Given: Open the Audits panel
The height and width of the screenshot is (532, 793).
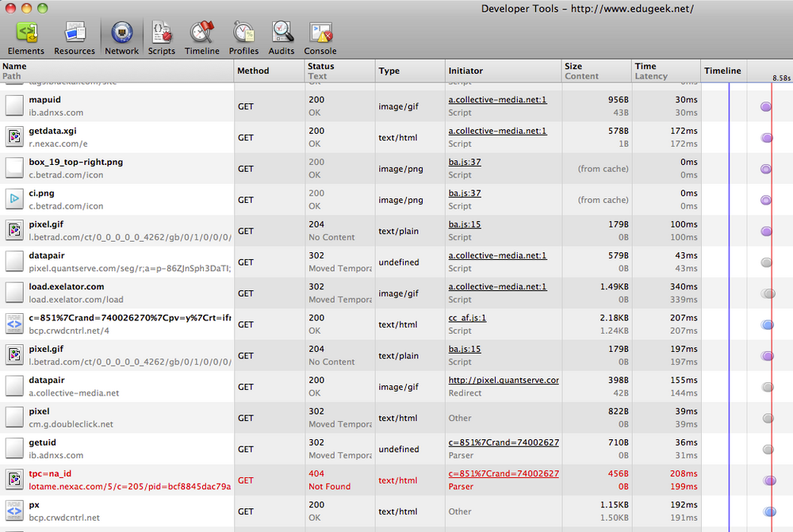Looking at the screenshot, I should (x=282, y=38).
